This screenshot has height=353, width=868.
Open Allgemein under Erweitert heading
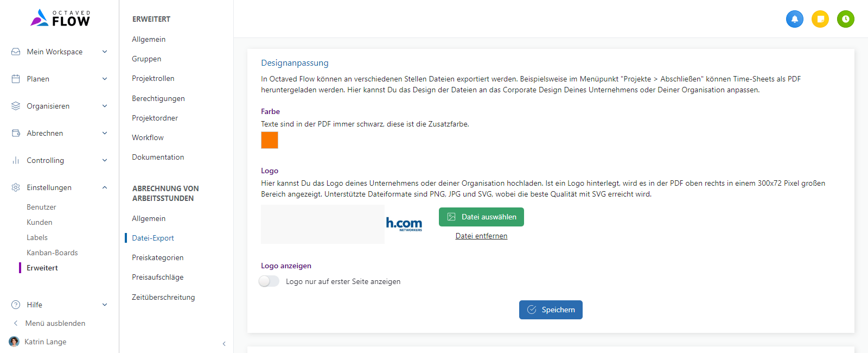pyautogui.click(x=149, y=39)
